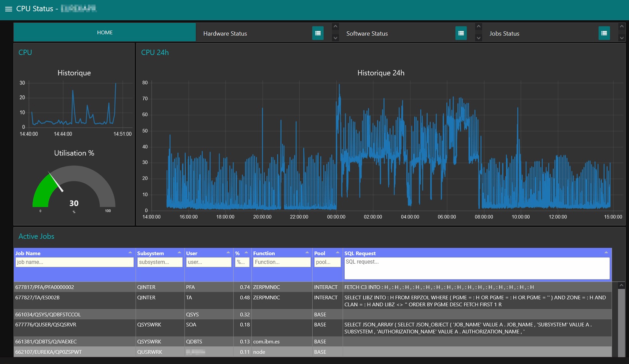Sort by SQL Request column arrow
This screenshot has height=364, width=629.
[x=606, y=252]
